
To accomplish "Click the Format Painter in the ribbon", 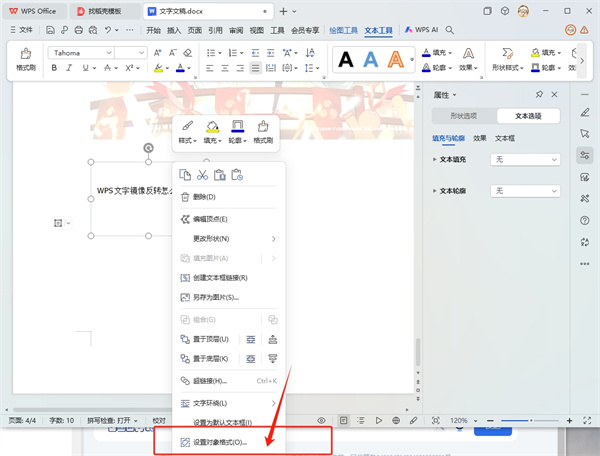I will [x=26, y=59].
